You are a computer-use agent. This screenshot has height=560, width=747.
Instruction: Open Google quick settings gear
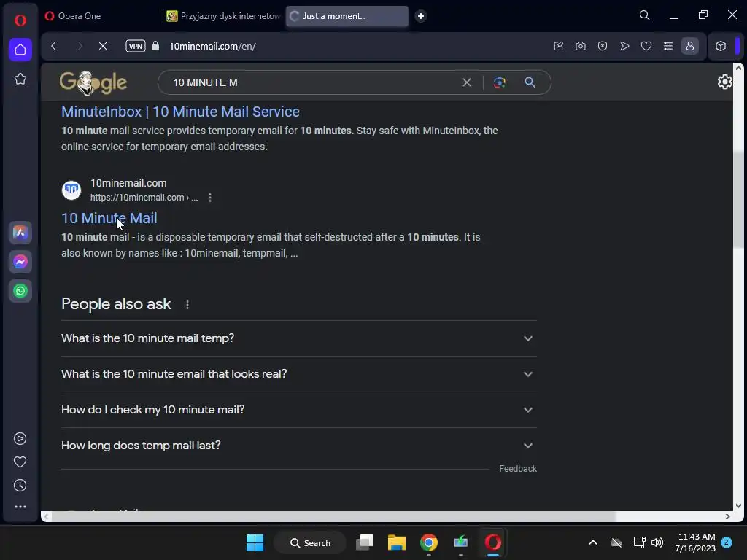[724, 82]
